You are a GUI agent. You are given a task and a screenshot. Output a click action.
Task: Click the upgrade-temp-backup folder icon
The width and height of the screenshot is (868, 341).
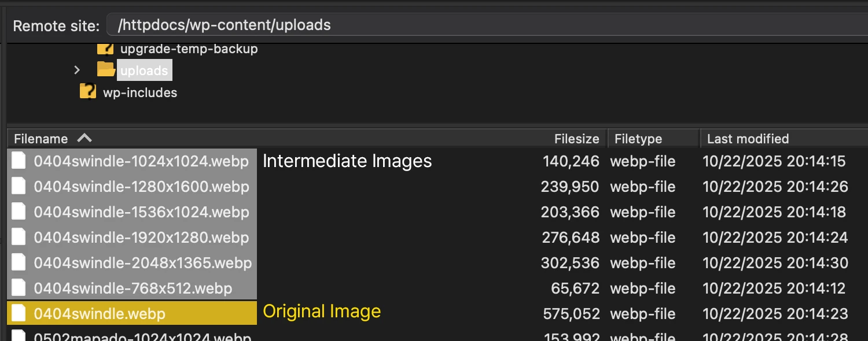(x=106, y=49)
